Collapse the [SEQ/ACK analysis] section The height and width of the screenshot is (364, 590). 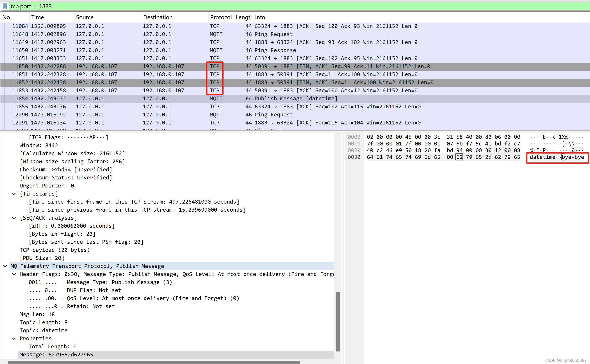click(14, 218)
